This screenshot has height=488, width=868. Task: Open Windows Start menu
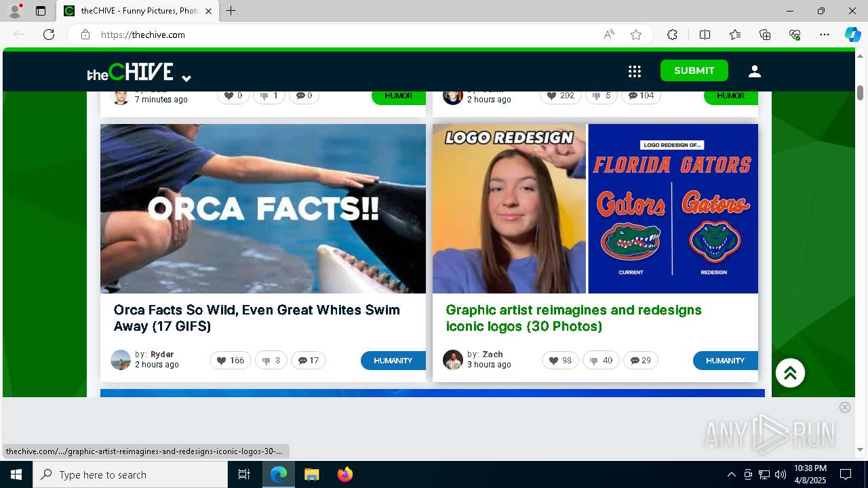(x=16, y=474)
